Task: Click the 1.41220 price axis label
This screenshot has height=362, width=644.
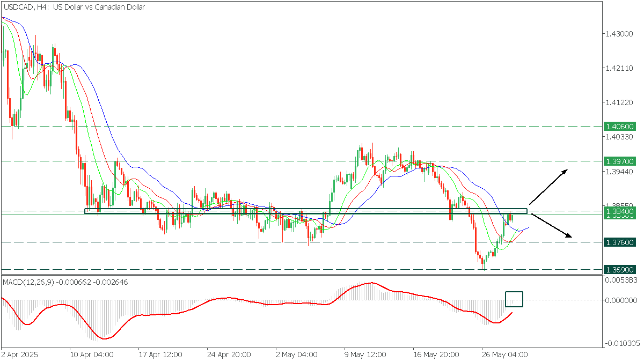Action: [x=619, y=102]
